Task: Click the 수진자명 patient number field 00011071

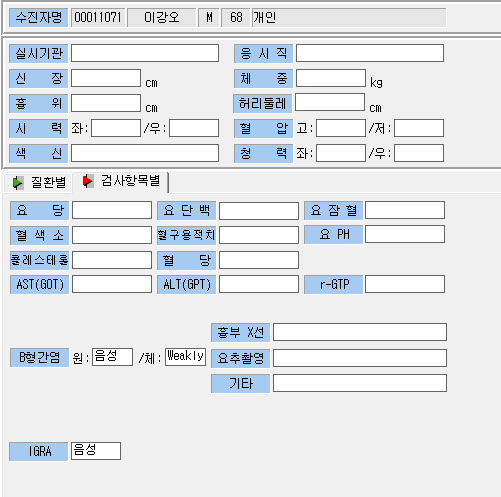Action: pyautogui.click(x=98, y=18)
